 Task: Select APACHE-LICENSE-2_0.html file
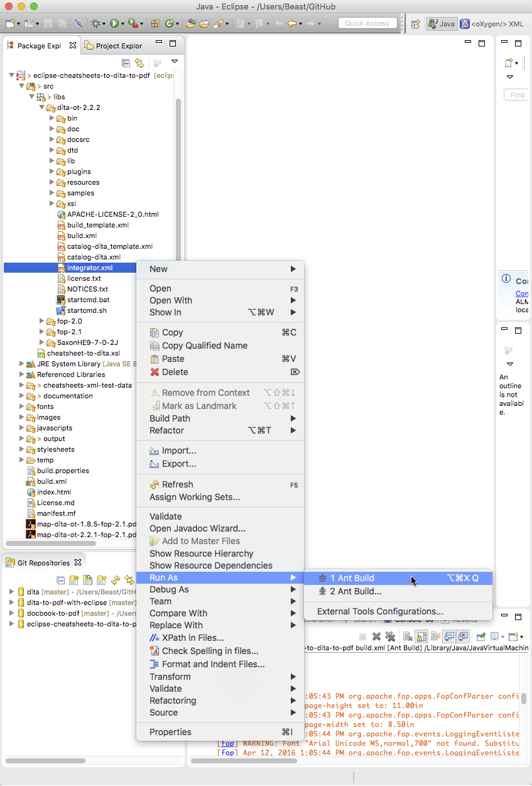[x=112, y=214]
